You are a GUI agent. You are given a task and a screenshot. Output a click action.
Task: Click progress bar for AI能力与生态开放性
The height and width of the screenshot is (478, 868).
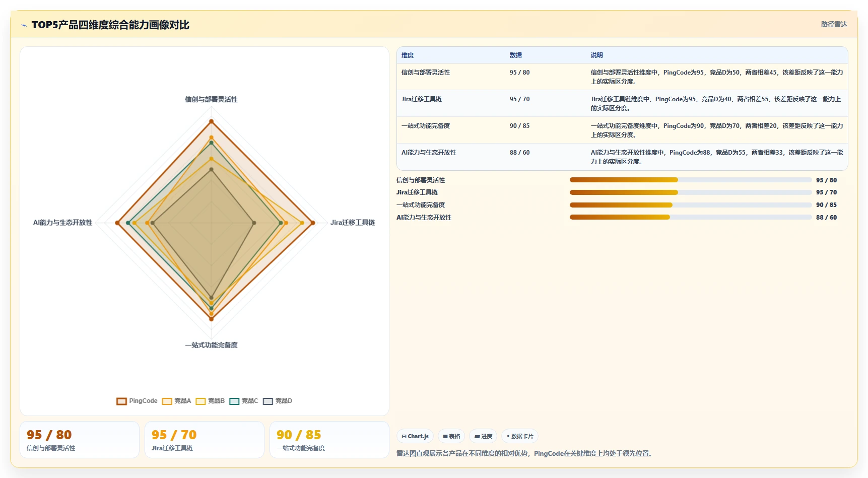pyautogui.click(x=691, y=218)
